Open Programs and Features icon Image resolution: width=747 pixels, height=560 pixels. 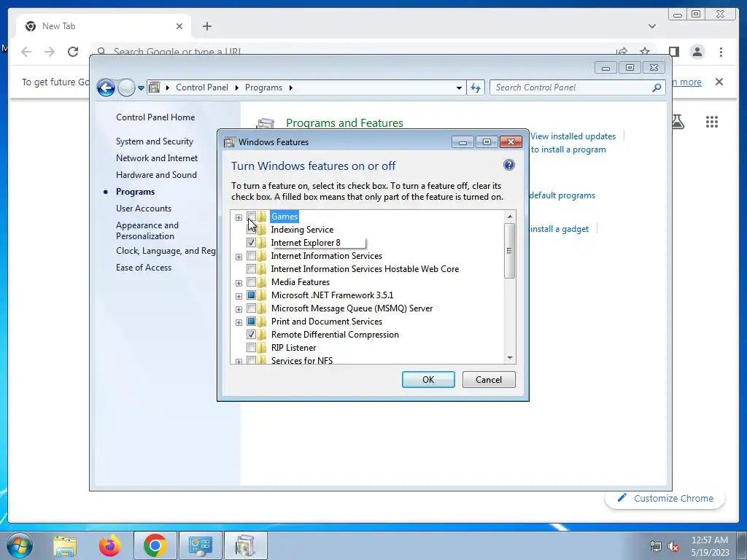(x=266, y=123)
